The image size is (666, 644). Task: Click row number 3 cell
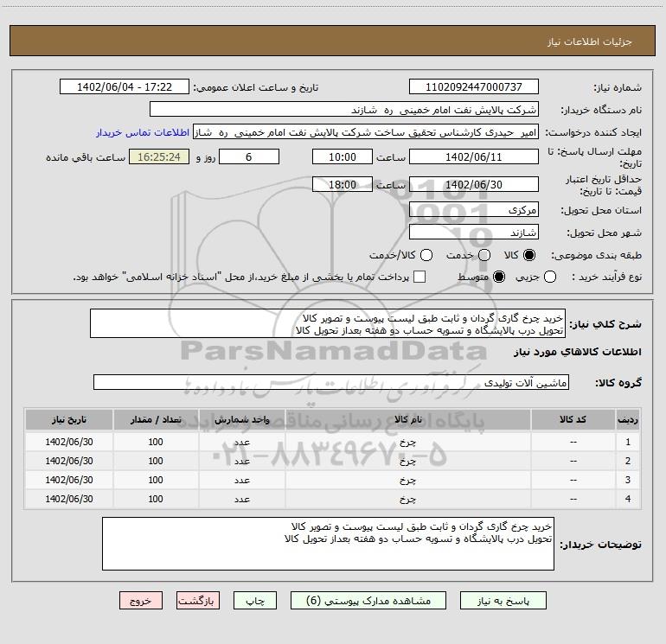[x=628, y=480]
